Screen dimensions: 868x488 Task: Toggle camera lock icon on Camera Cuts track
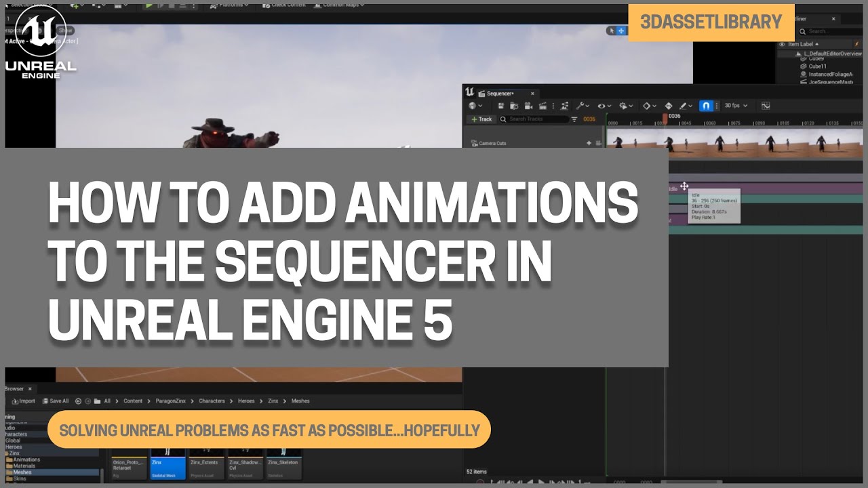pyautogui.click(x=598, y=143)
